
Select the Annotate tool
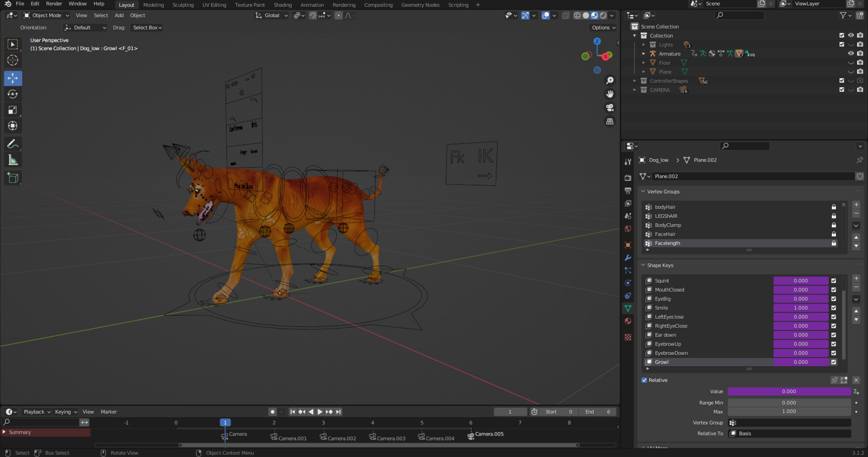13,143
